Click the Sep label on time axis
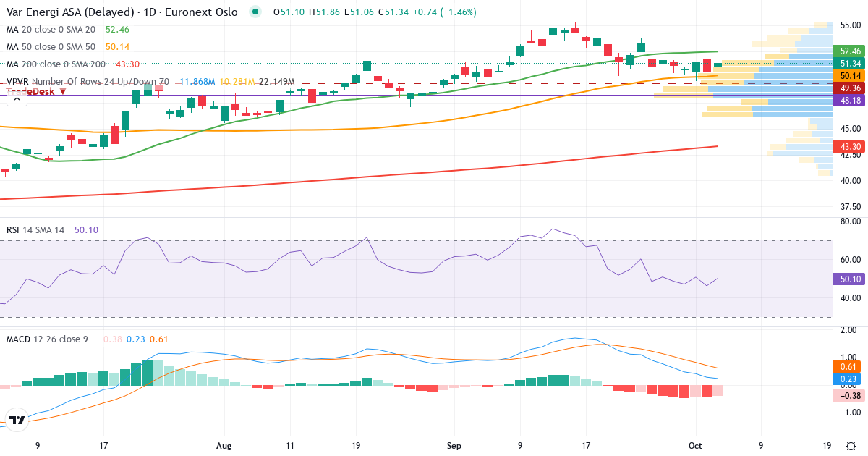The width and height of the screenshot is (868, 456). click(454, 446)
